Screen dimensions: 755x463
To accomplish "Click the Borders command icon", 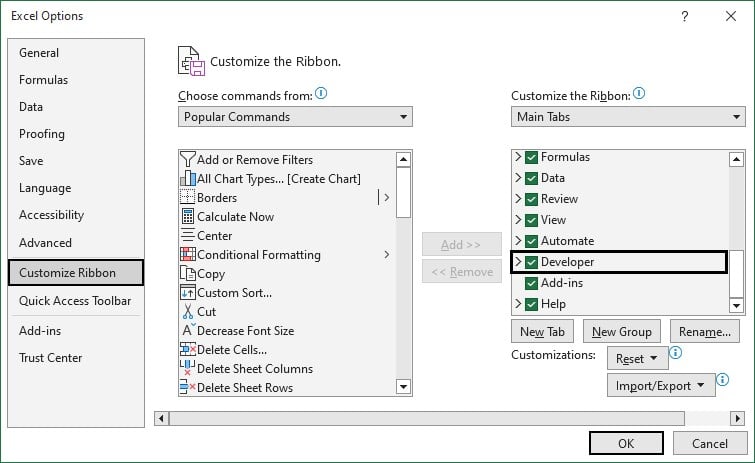I will point(187,197).
